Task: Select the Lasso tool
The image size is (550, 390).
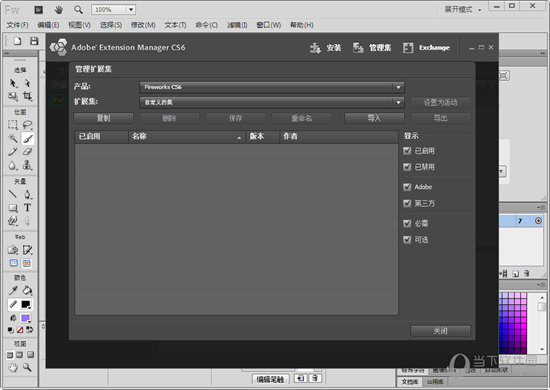Action: (x=27, y=125)
